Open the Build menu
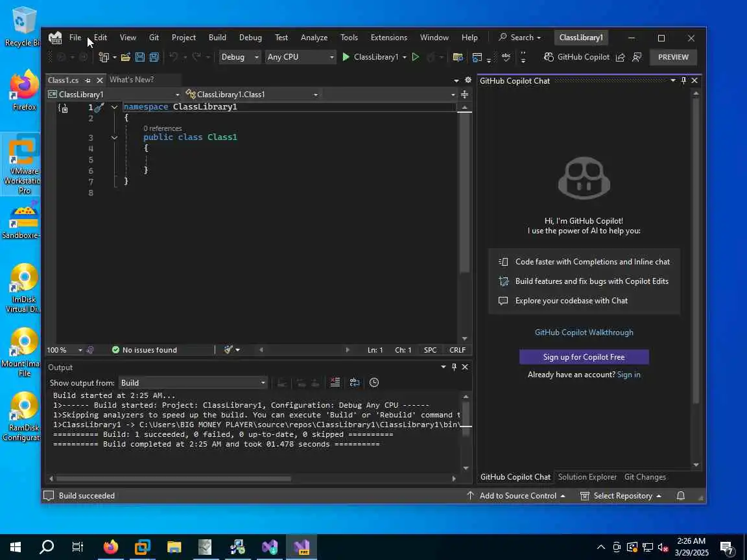747x560 pixels. point(217,38)
